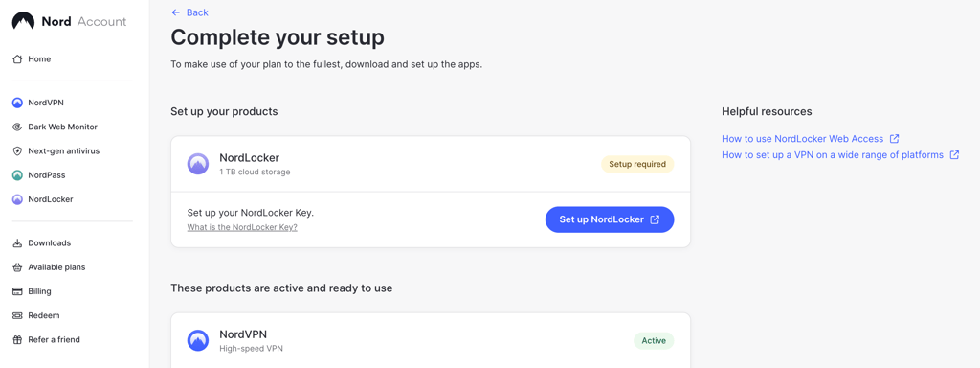Click 'These products are active' heading
980x368 pixels.
281,288
